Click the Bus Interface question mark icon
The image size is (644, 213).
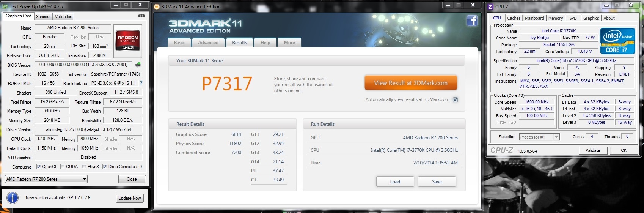(x=141, y=83)
